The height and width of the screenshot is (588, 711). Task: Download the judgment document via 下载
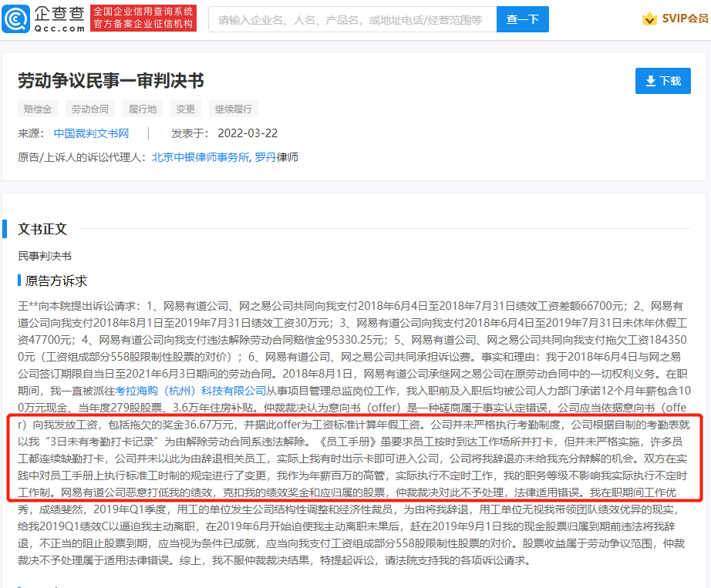coord(663,81)
